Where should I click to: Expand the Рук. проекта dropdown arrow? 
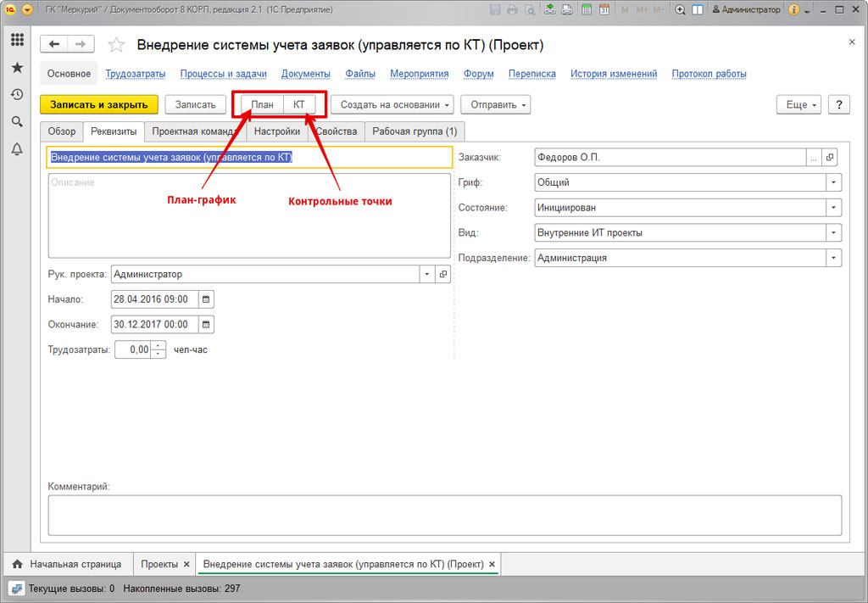(x=427, y=274)
